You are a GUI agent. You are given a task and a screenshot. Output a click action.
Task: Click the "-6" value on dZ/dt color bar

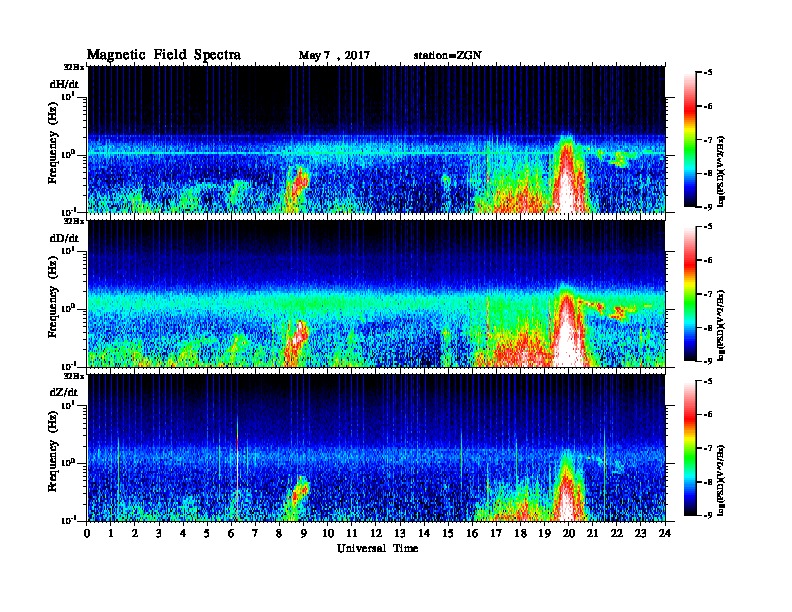pos(708,415)
